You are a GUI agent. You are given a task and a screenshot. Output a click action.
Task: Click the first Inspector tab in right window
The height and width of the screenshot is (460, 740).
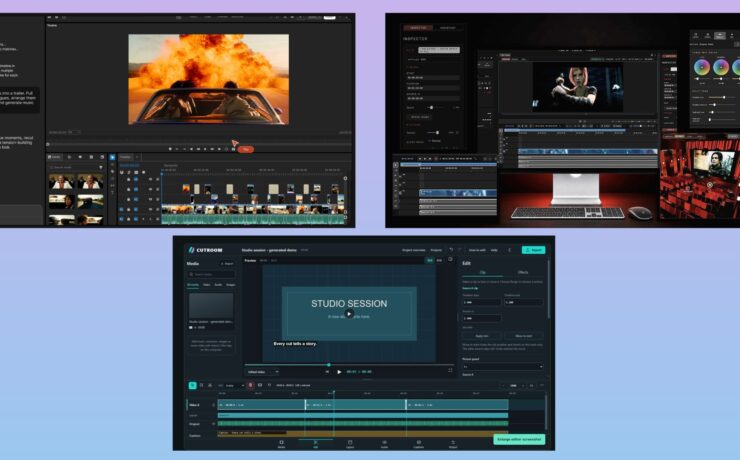[418, 28]
